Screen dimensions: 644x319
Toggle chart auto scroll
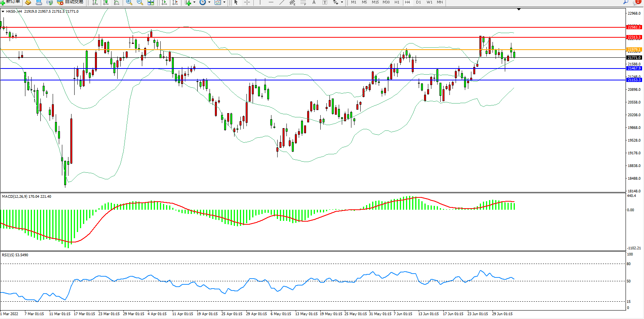tap(164, 2)
